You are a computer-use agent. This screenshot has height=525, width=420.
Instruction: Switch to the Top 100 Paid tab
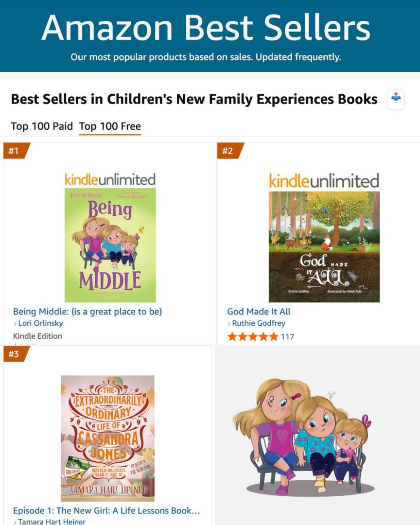pos(42,126)
